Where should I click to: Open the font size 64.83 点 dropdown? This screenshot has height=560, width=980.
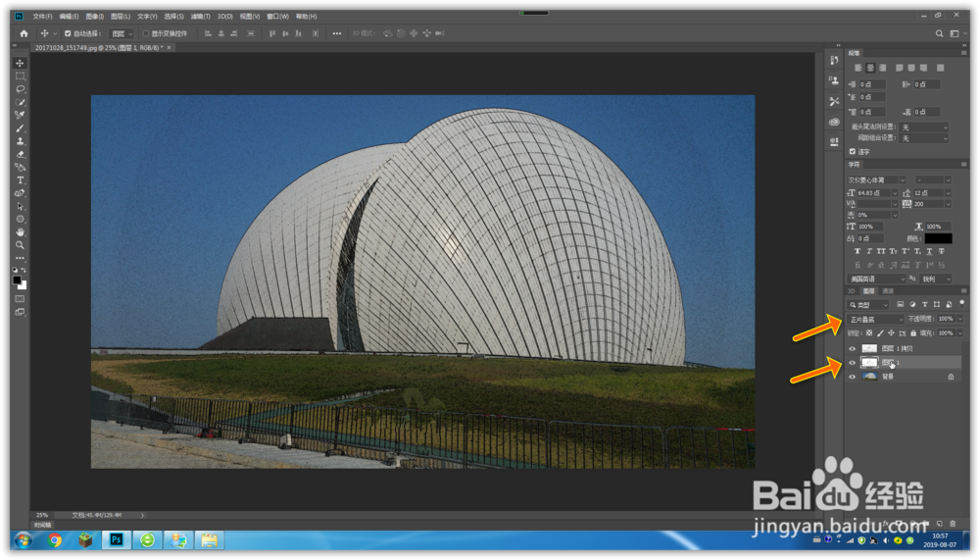click(x=895, y=193)
